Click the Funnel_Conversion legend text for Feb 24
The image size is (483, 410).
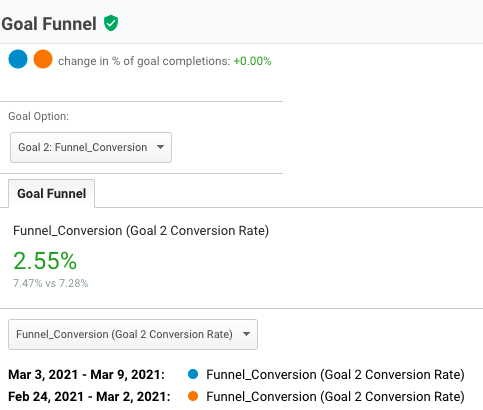(335, 397)
